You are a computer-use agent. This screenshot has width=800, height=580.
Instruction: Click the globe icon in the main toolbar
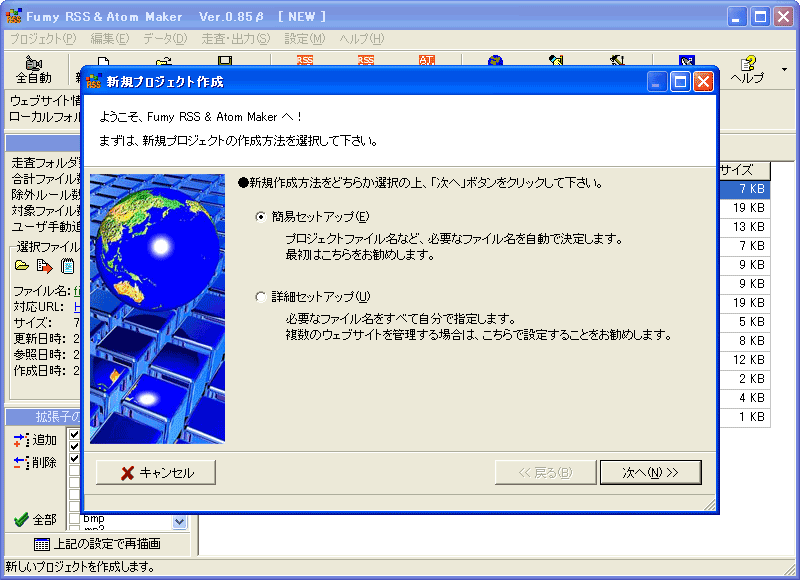pos(495,61)
